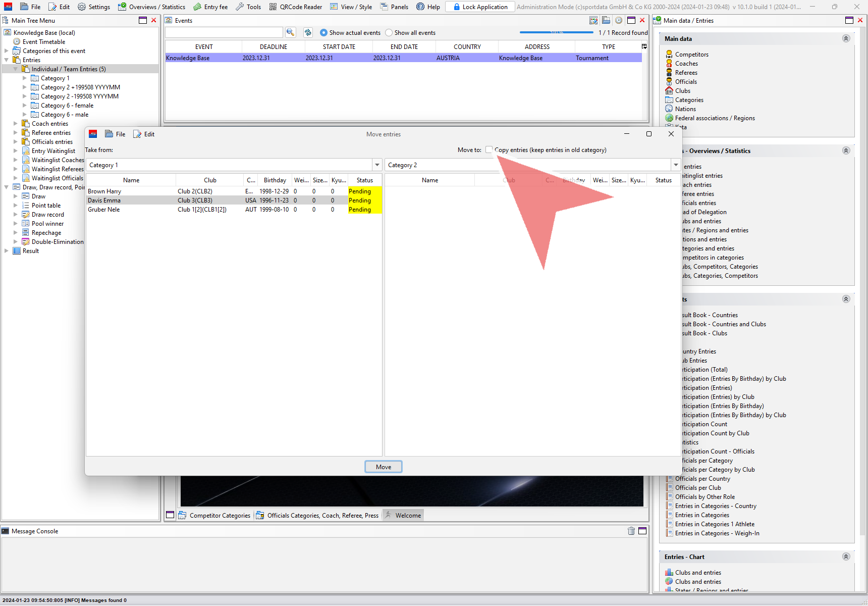Image resolution: width=868 pixels, height=606 pixels.
Task: Enable Copy entries (keep entries in old category)
Action: (489, 149)
